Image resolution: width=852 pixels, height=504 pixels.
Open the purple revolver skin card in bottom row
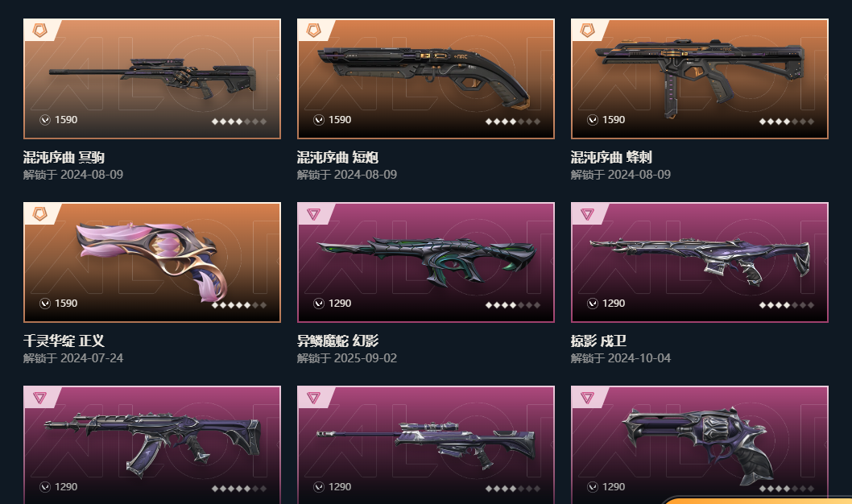pos(700,444)
